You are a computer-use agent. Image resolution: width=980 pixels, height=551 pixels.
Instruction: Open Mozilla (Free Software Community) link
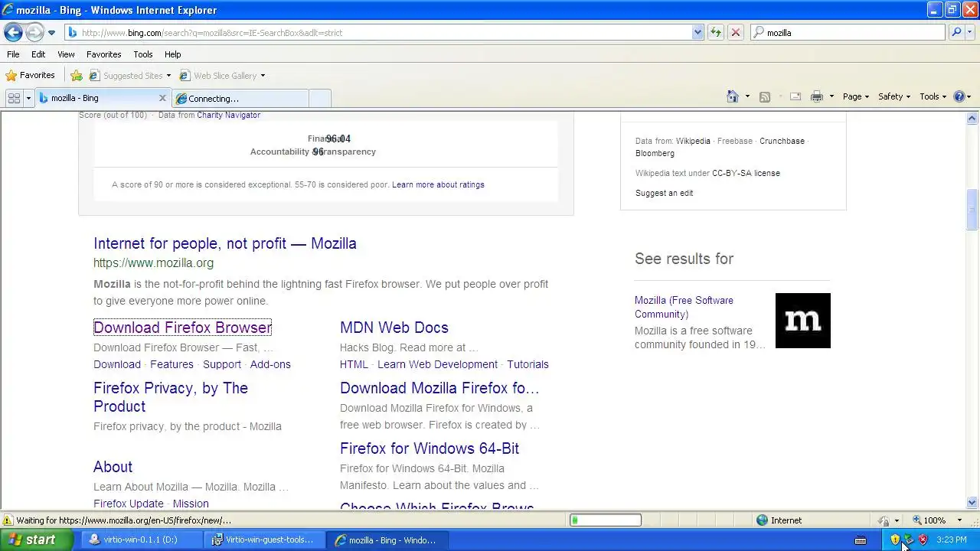coord(684,307)
